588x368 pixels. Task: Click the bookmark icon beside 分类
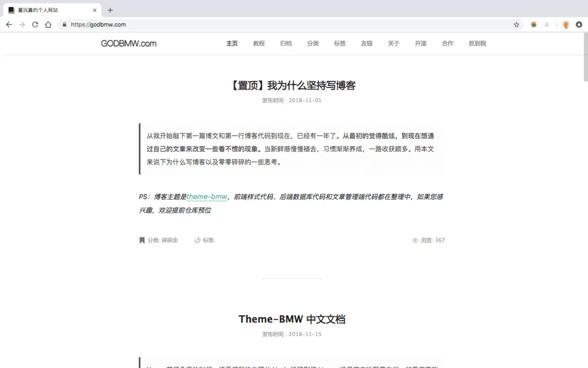pos(142,240)
